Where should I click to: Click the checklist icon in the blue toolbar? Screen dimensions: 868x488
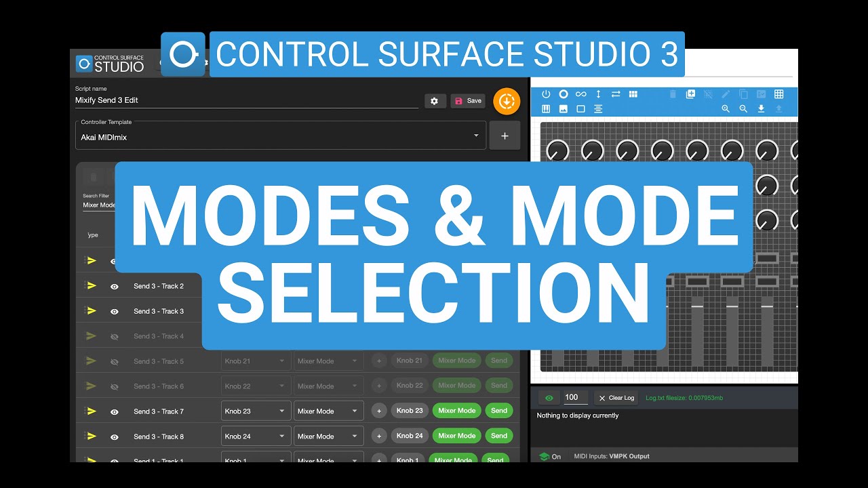pyautogui.click(x=761, y=94)
